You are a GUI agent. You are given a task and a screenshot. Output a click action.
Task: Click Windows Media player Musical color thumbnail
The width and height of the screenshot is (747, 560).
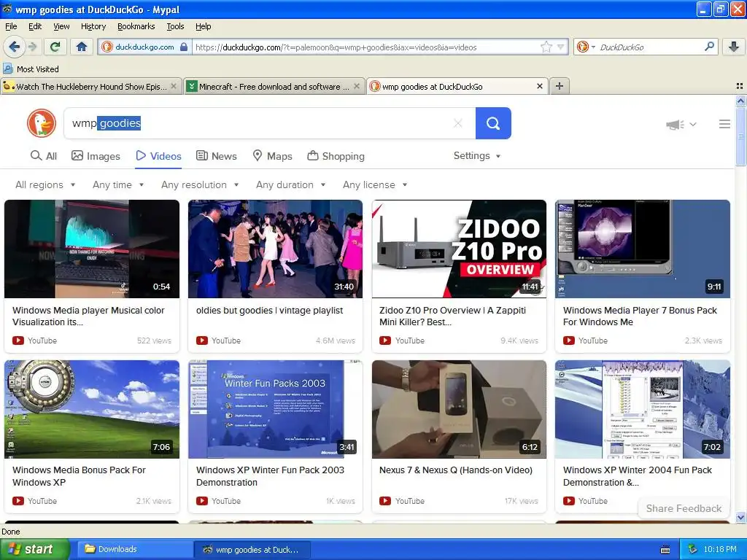(92, 249)
